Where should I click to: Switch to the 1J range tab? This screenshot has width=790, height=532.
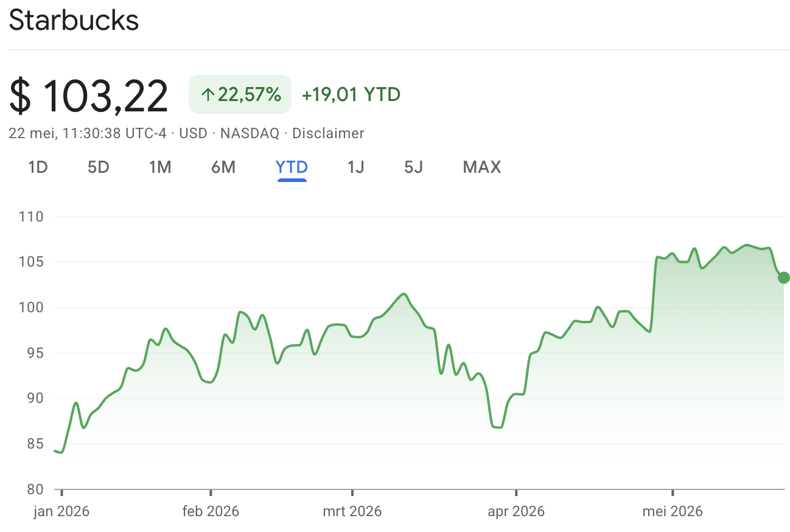click(x=355, y=167)
